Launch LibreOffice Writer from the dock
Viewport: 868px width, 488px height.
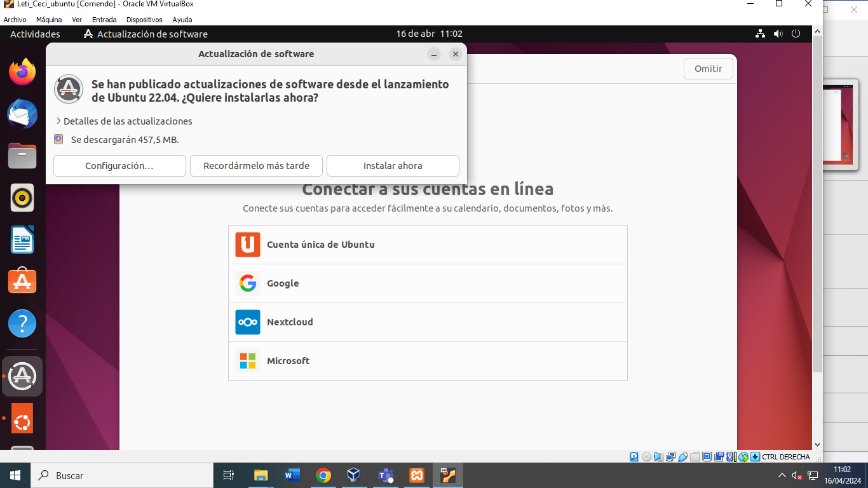tap(22, 240)
